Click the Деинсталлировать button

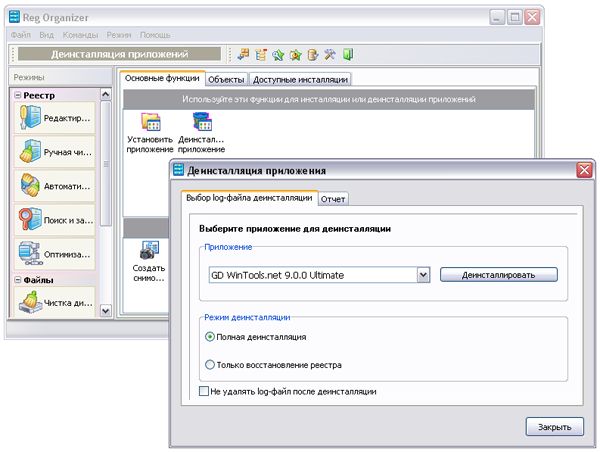[x=498, y=275]
